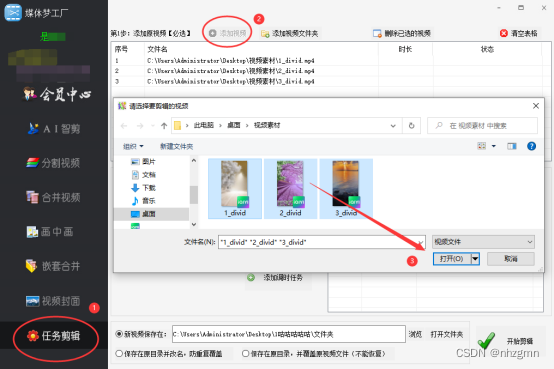
Task: Select the 3_divid video thumbnail
Action: point(346,188)
